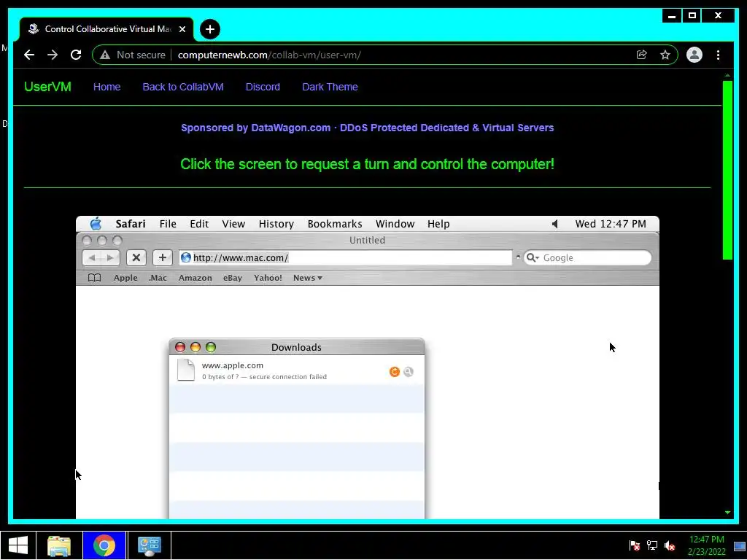Bookmark this page with the star
Image resolution: width=747 pixels, height=560 pixels.
pyautogui.click(x=665, y=55)
